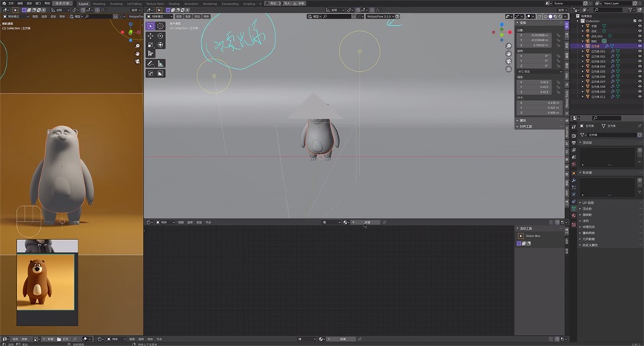Viewport: 644px width, 346px height.
Task: Open the XYZ Euler rotation mode dropdown
Action: [540, 72]
